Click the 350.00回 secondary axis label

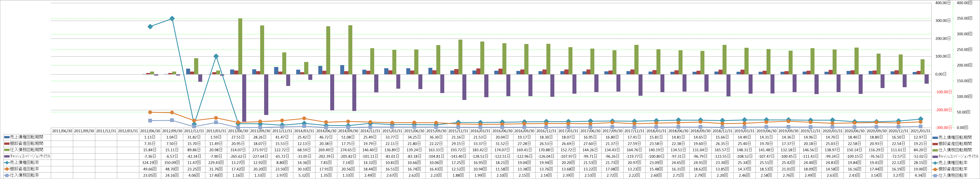[964, 18]
